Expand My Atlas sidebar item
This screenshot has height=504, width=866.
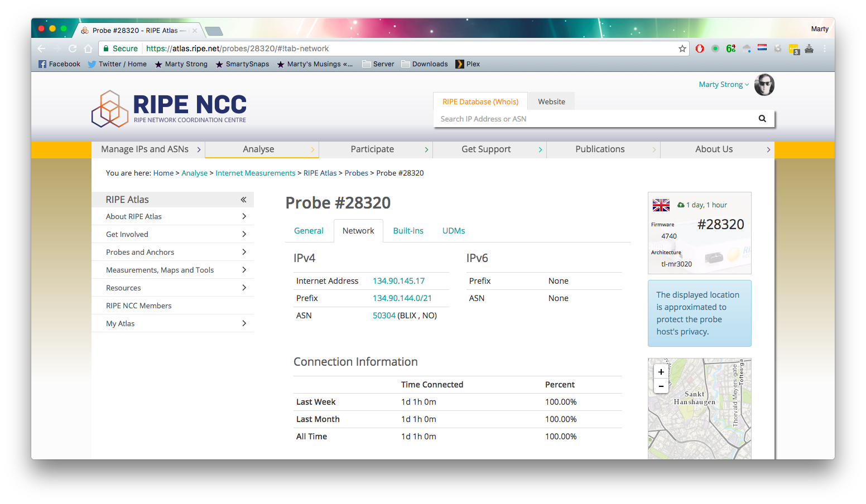pyautogui.click(x=244, y=323)
